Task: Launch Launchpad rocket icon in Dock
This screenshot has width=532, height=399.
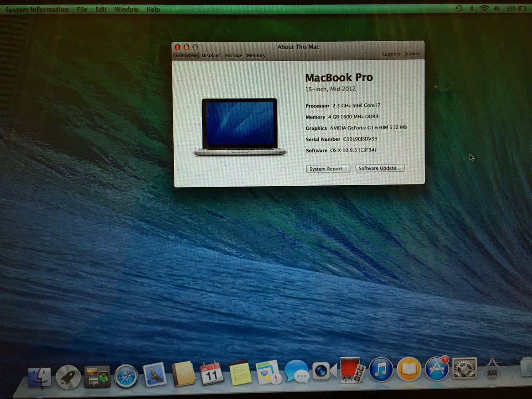Action: 68,378
